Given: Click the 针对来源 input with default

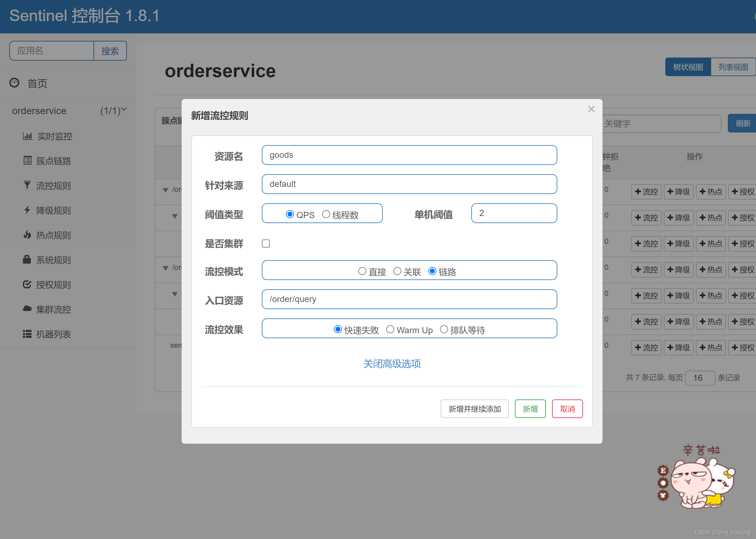Looking at the screenshot, I should tap(409, 184).
